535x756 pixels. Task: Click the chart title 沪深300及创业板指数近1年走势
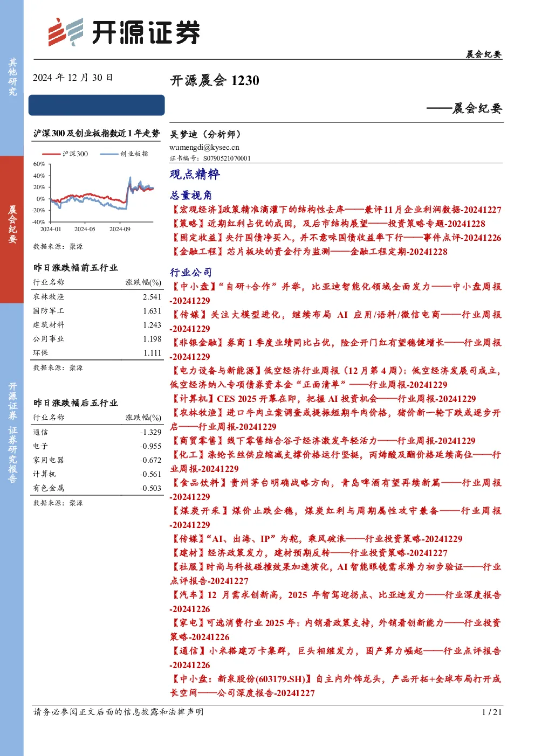point(97,133)
